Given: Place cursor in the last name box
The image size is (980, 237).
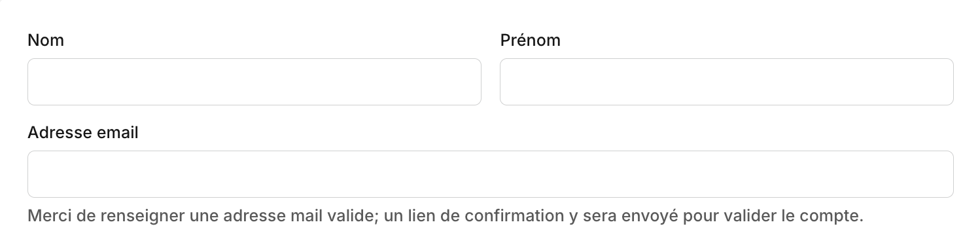Looking at the screenshot, I should (x=254, y=82).
